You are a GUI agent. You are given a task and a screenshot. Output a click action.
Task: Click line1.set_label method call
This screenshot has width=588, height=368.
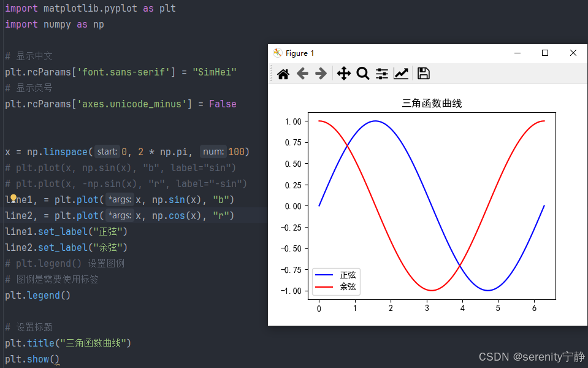[46, 231]
